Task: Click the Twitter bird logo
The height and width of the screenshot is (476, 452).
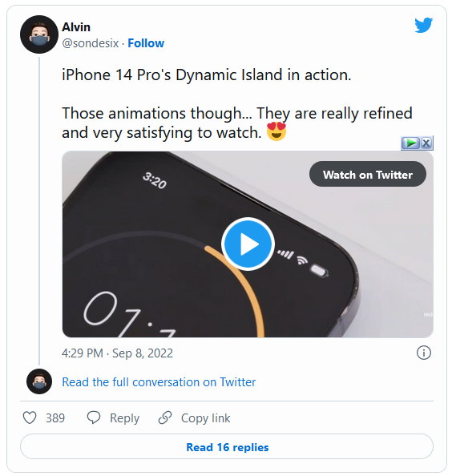Action: click(x=423, y=25)
